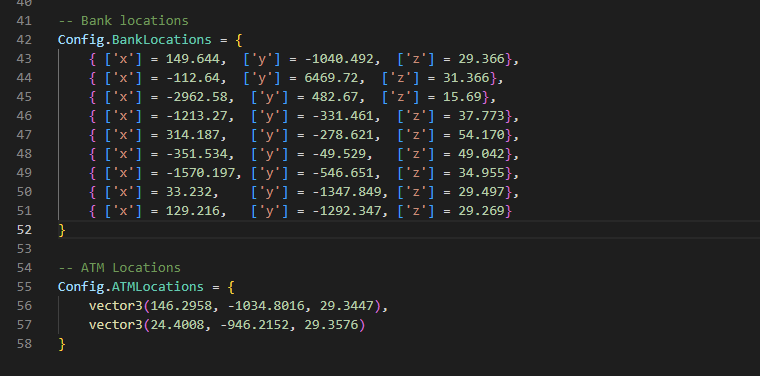This screenshot has height=376, width=760.
Task: Click the value 314.187 on line 47
Action: 192,135
